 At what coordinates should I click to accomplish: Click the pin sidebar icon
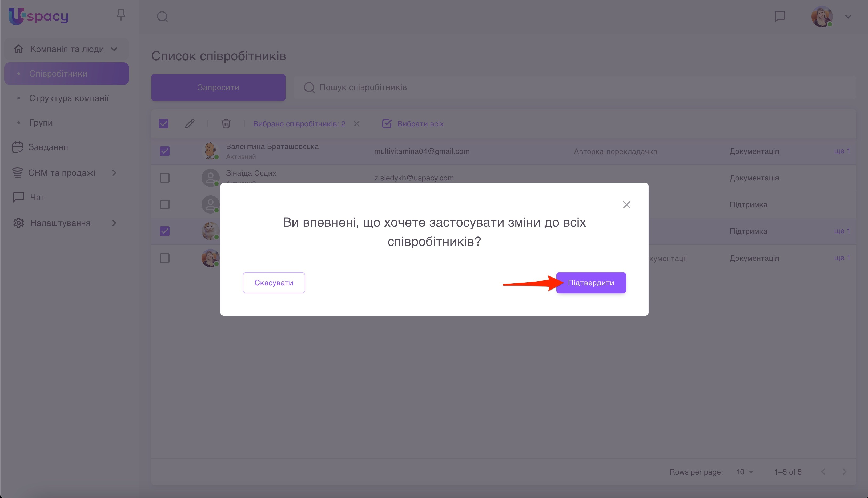coord(121,15)
